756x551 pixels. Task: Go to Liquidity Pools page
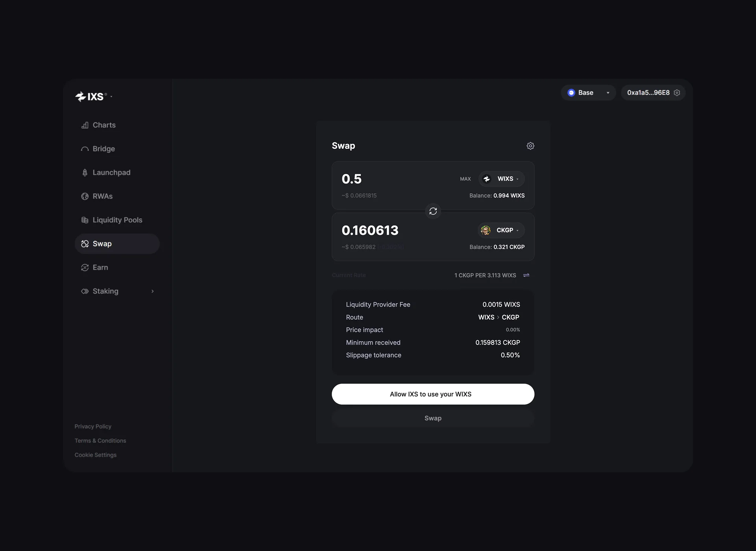tap(117, 220)
